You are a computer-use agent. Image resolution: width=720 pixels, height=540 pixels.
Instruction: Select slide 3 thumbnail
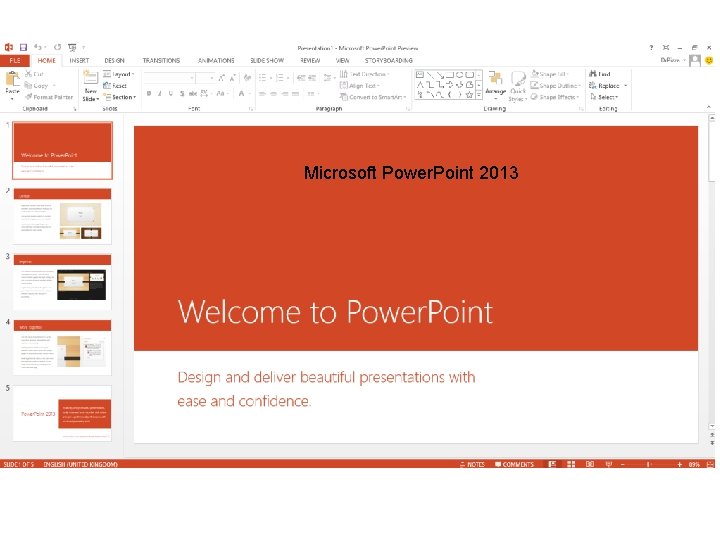(x=62, y=282)
